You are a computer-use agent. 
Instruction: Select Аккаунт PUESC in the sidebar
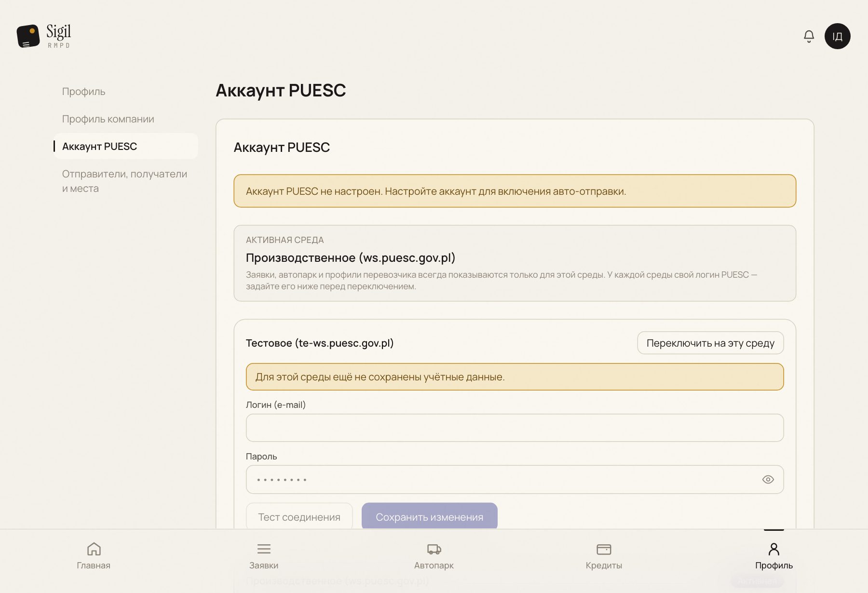point(126,146)
